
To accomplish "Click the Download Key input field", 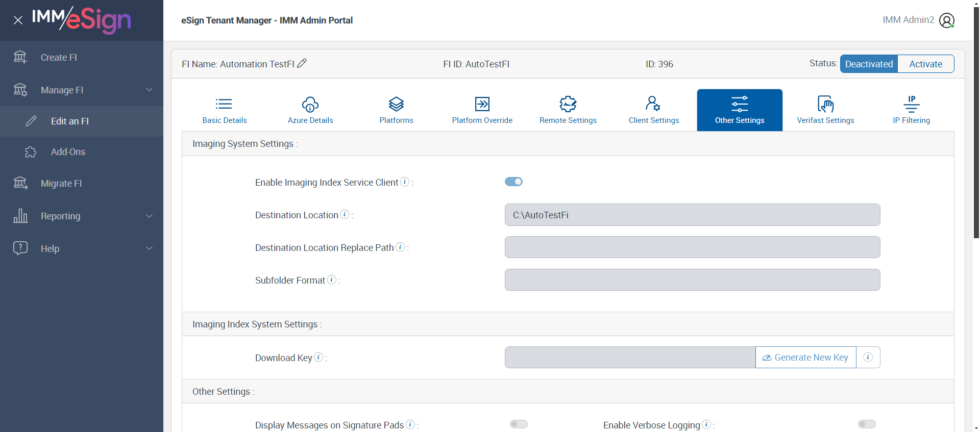I will point(630,358).
